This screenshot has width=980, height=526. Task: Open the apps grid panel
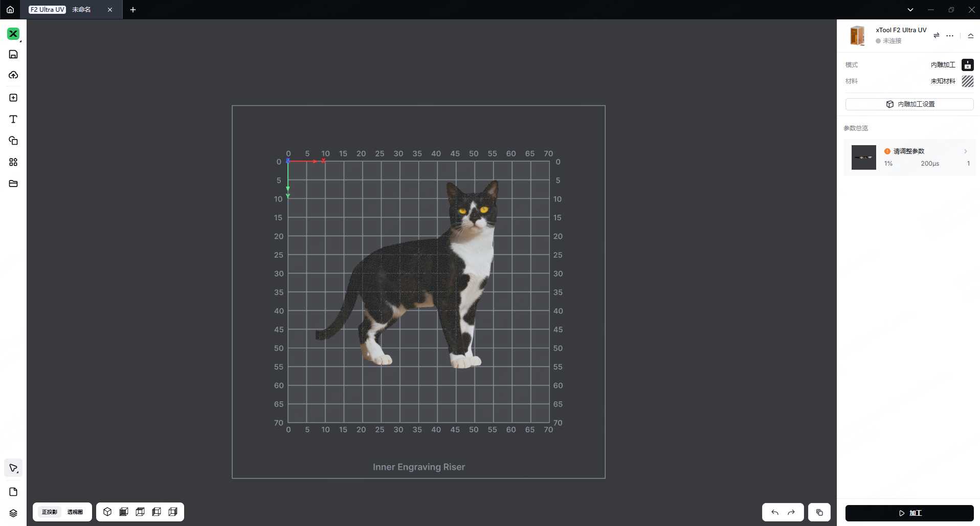(x=13, y=162)
